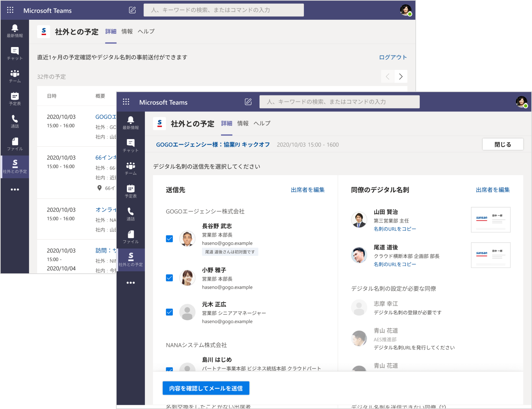Open 通話 calls in front window sidebar
Screen dimensions: 532x409
[131, 214]
